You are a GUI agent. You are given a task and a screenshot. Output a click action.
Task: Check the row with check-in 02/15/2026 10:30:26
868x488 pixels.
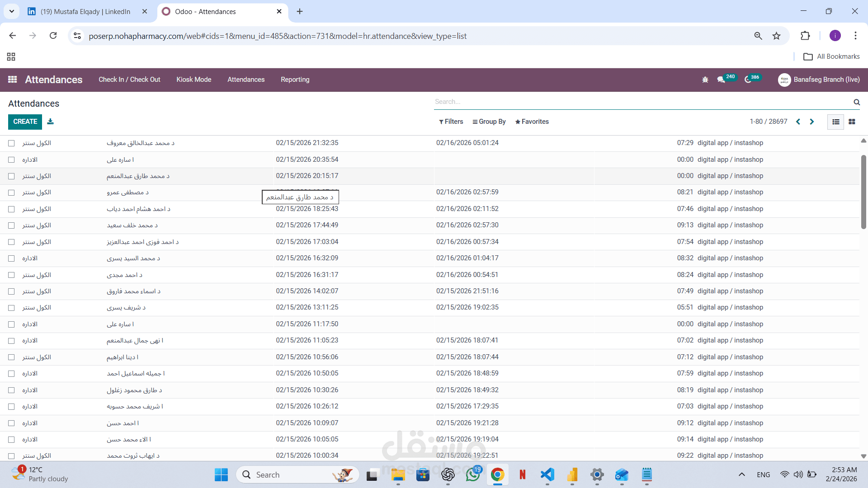pyautogui.click(x=11, y=390)
